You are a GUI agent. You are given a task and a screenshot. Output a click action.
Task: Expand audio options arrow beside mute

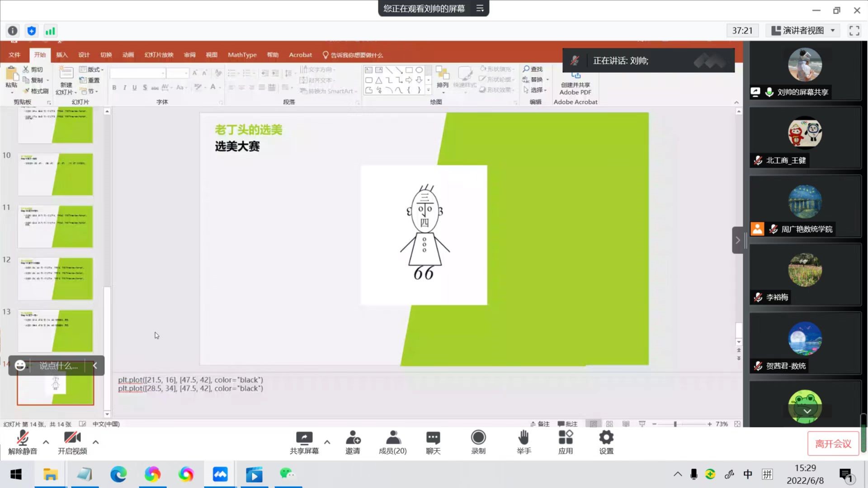(x=46, y=442)
